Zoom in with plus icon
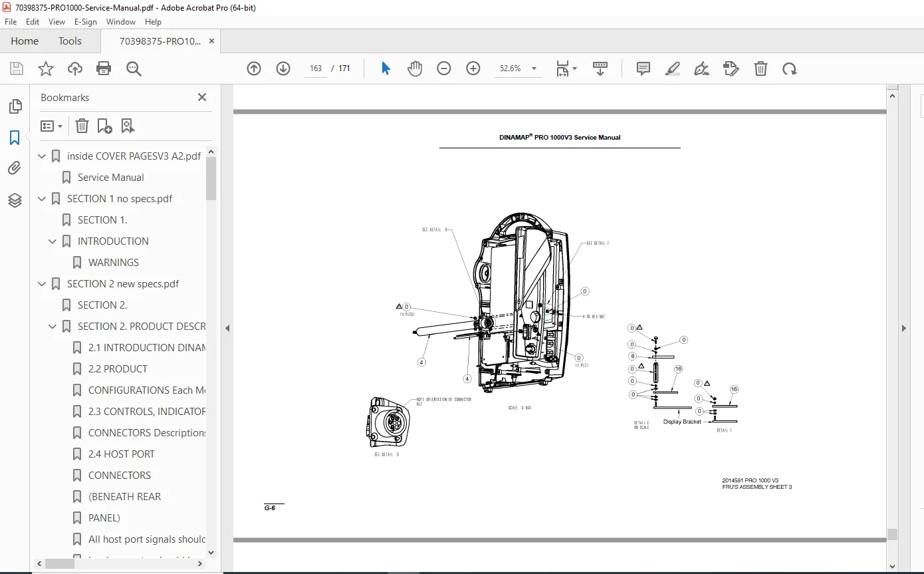 click(473, 69)
